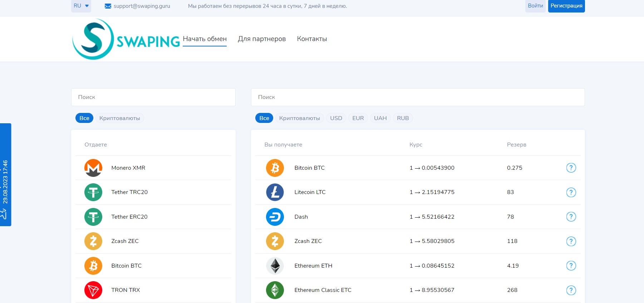Click Bitcoin icon in Отдаете list
This screenshot has height=303, width=644.
(x=93, y=266)
